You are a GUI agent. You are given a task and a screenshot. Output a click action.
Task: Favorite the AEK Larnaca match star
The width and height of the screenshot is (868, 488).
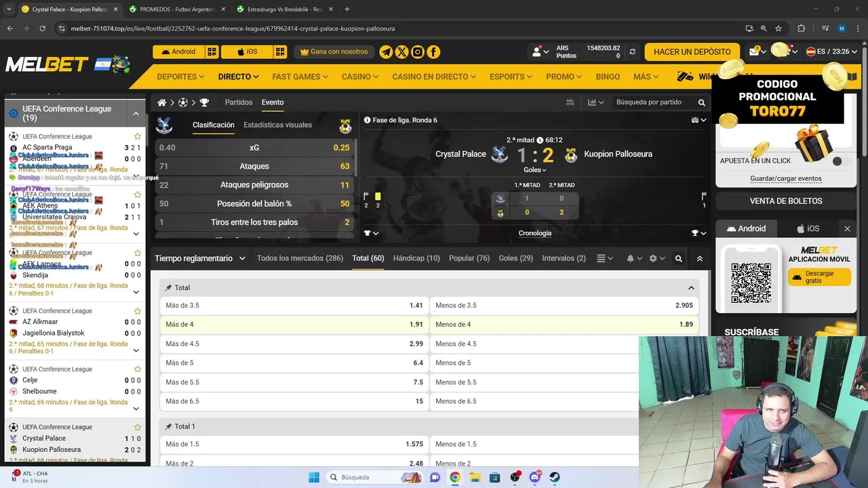(x=138, y=253)
